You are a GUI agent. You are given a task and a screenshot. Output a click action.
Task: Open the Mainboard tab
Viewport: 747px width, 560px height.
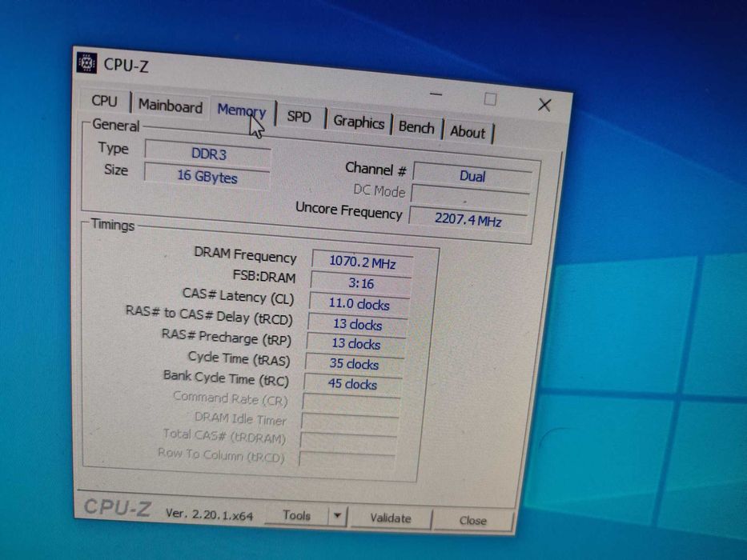[x=171, y=106]
